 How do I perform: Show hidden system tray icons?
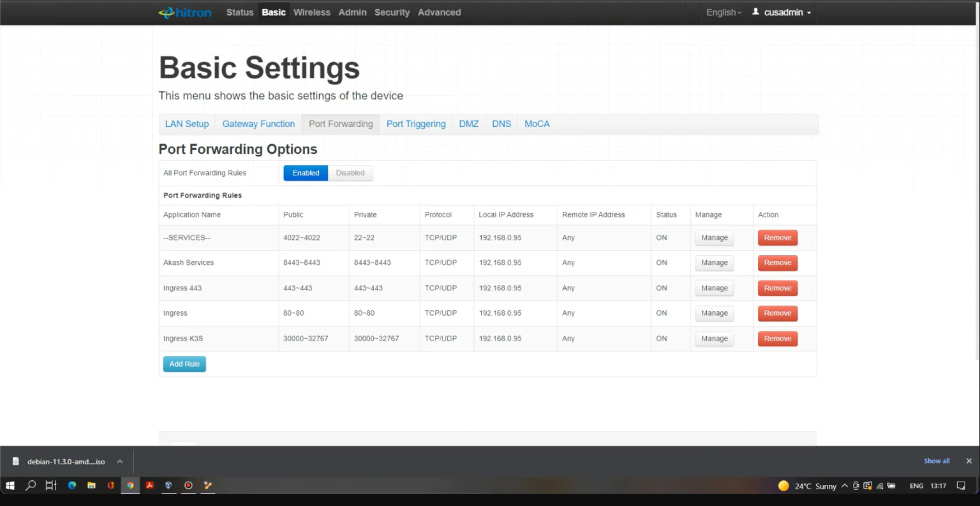point(845,486)
